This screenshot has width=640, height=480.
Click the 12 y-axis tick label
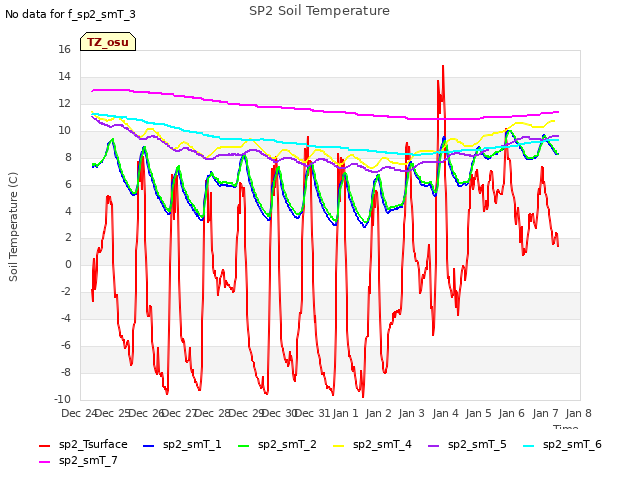click(x=64, y=103)
